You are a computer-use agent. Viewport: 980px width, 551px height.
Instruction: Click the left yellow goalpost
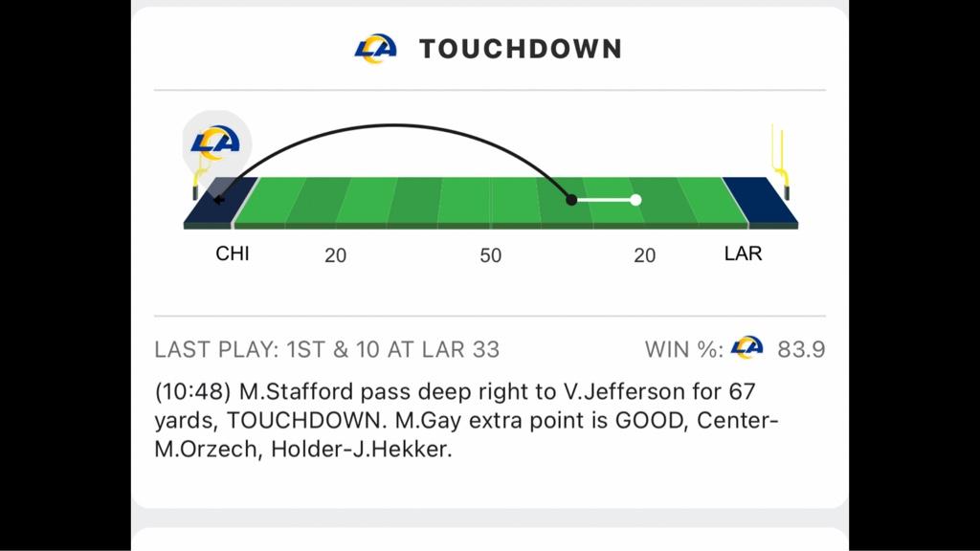199,176
